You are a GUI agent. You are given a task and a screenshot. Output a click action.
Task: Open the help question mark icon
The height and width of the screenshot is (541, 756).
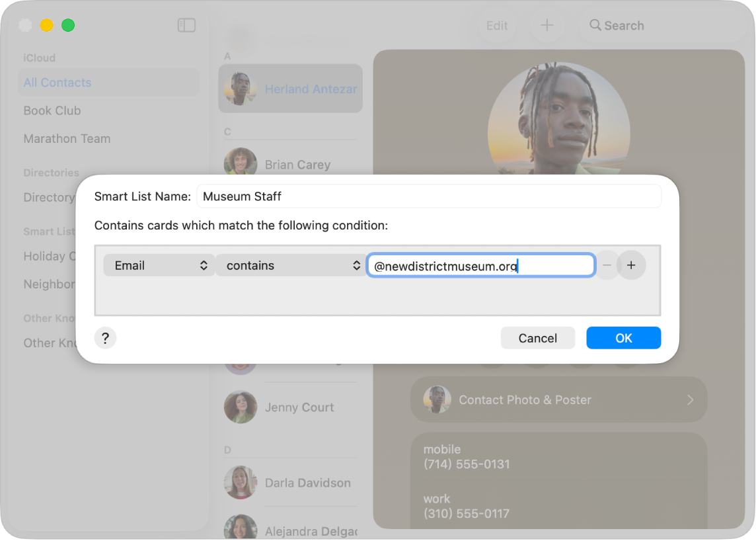pyautogui.click(x=105, y=338)
